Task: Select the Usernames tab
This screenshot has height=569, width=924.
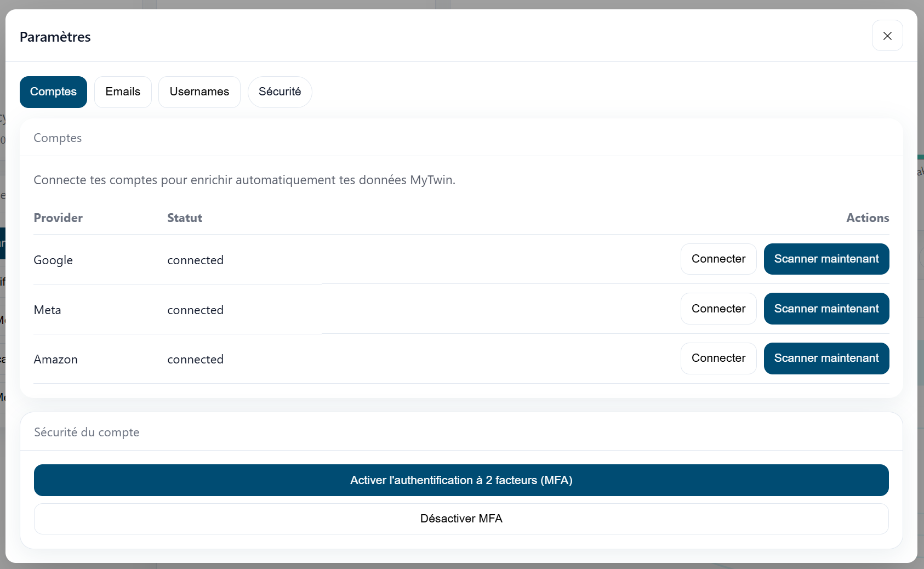Action: click(x=199, y=92)
